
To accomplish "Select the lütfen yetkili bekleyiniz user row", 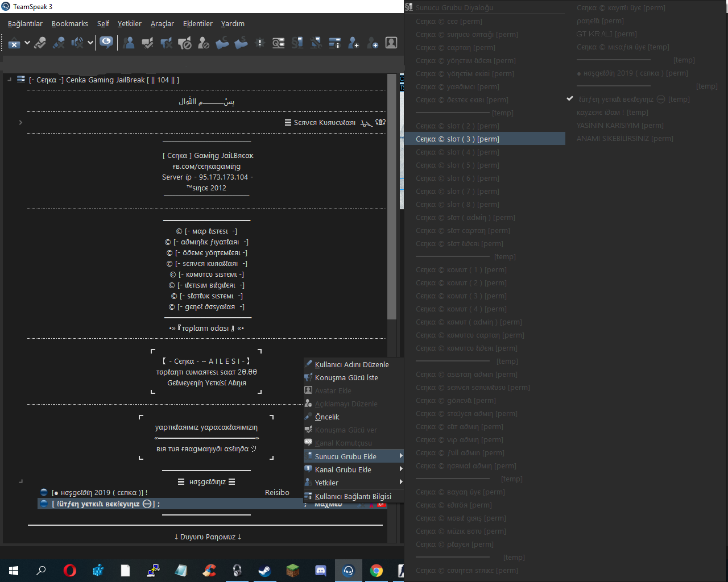I will [212, 504].
